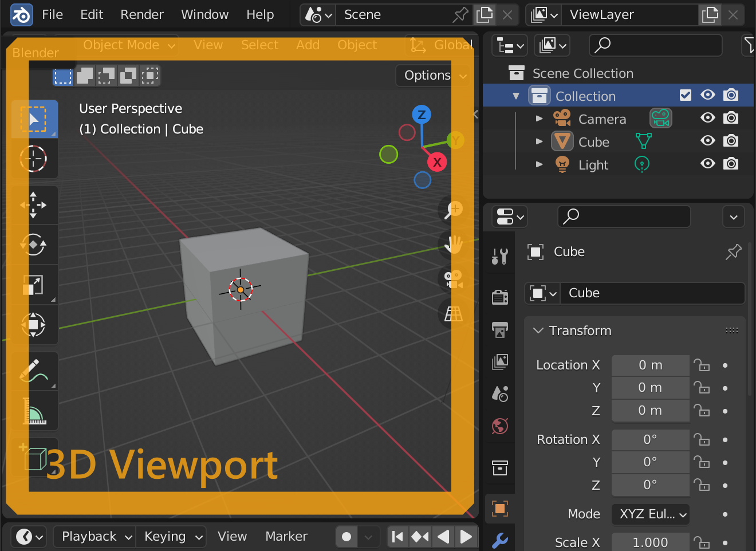
Task: Click the outliner filter funnel icon
Action: 748,45
